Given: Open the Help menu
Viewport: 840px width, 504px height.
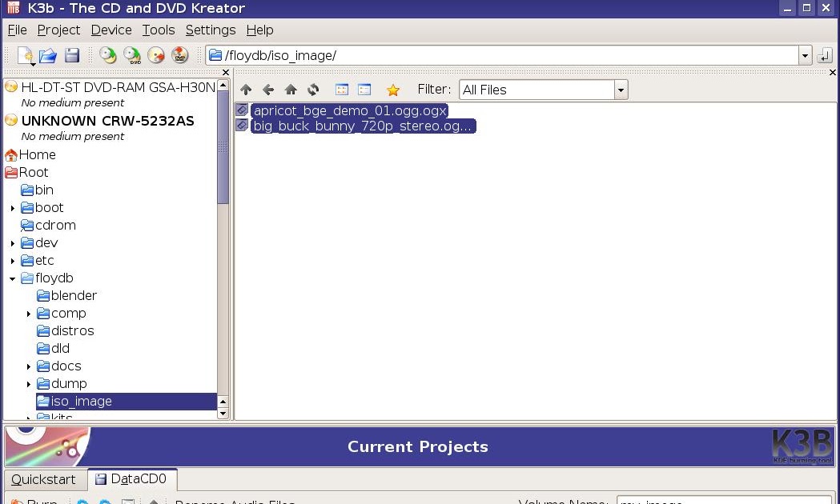Looking at the screenshot, I should (x=259, y=30).
